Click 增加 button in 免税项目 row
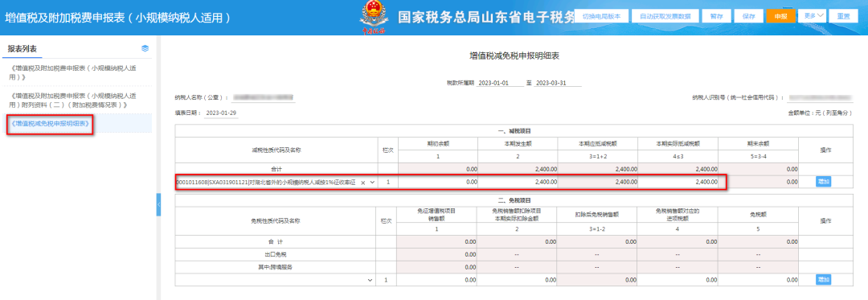 click(823, 280)
